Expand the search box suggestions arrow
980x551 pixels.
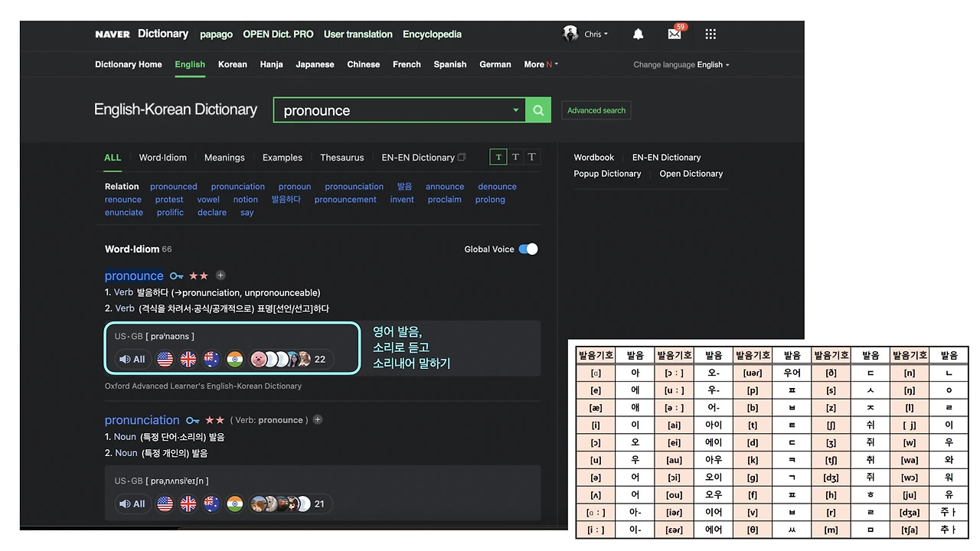coord(516,110)
